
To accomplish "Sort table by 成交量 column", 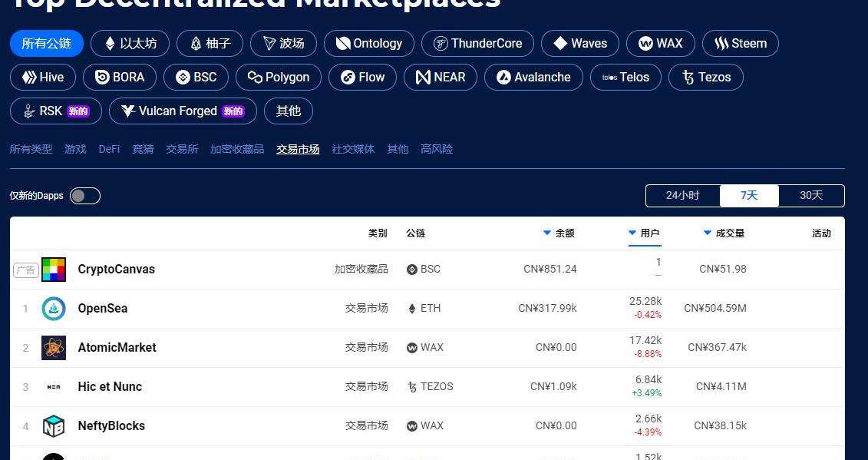I will tap(724, 233).
